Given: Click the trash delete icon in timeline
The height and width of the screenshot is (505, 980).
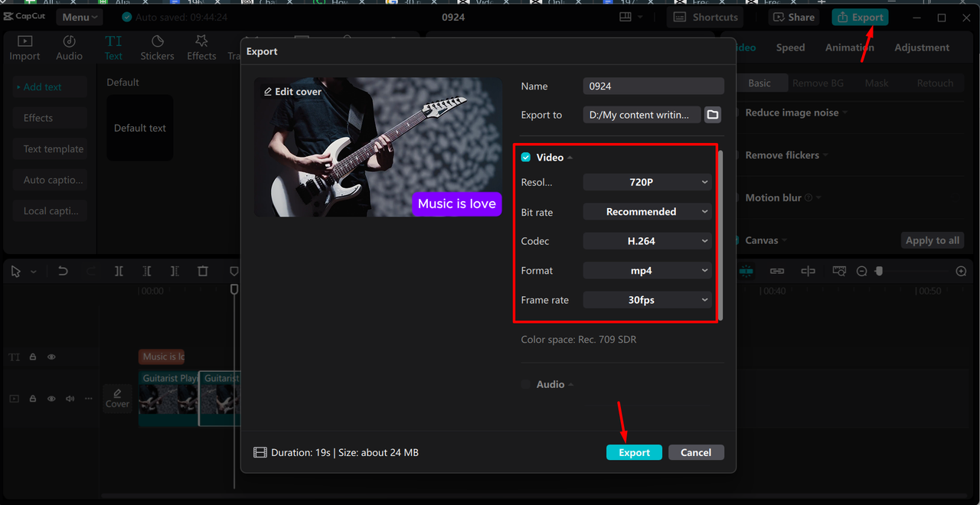Looking at the screenshot, I should point(203,271).
